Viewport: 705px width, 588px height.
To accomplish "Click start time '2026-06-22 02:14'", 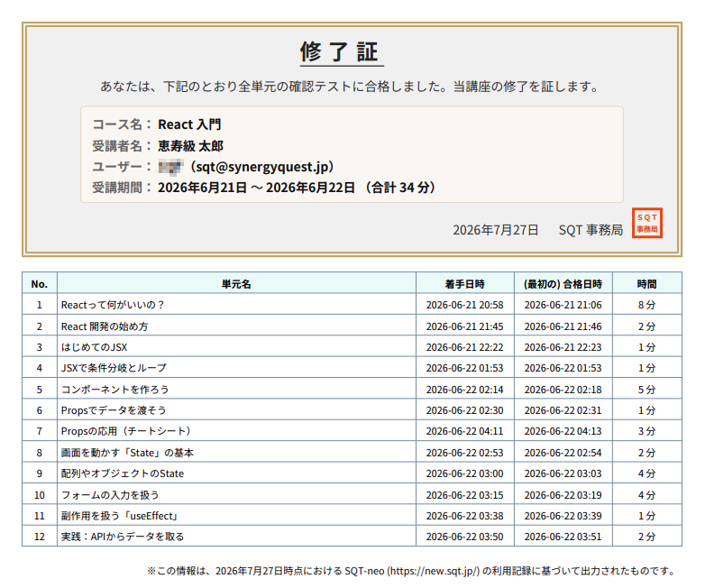I will pyautogui.click(x=465, y=390).
